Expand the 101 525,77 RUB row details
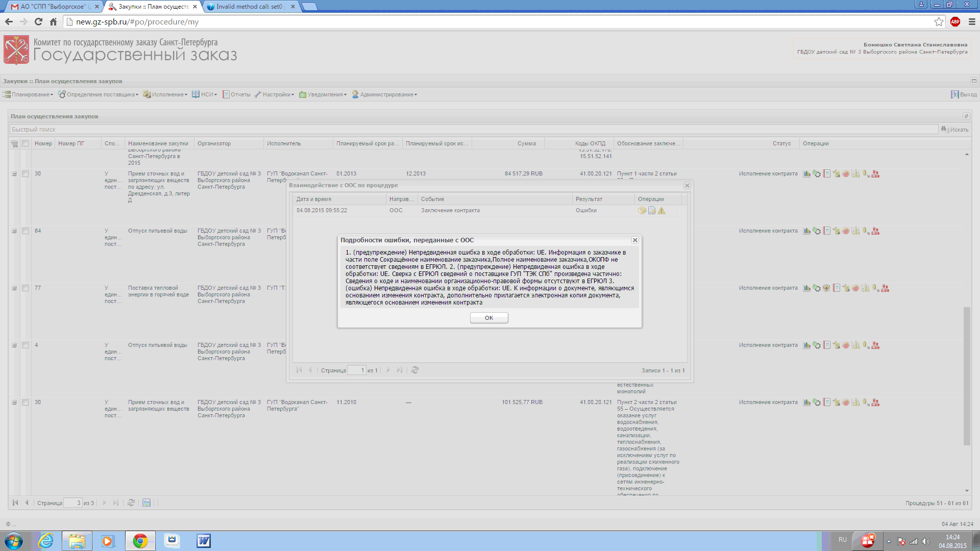The height and width of the screenshot is (551, 980). point(14,403)
